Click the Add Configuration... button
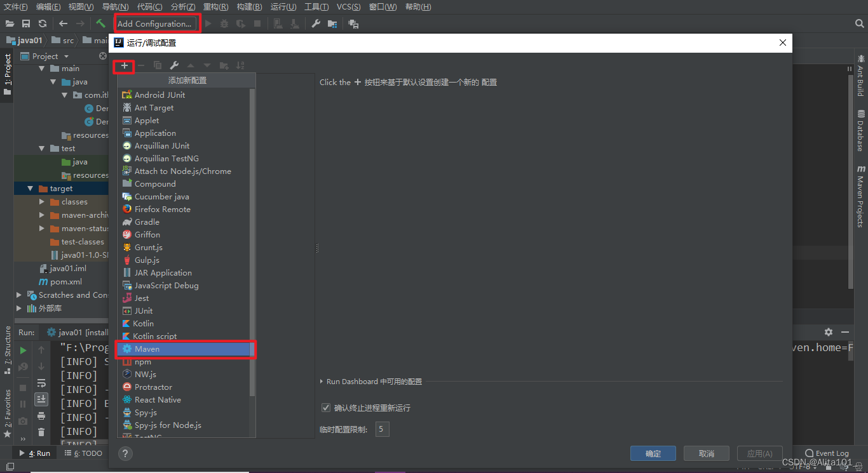This screenshot has width=868, height=473. (x=154, y=24)
